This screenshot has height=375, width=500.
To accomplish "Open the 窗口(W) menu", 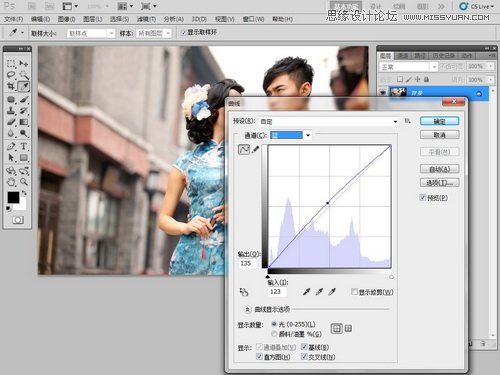I will coord(253,19).
